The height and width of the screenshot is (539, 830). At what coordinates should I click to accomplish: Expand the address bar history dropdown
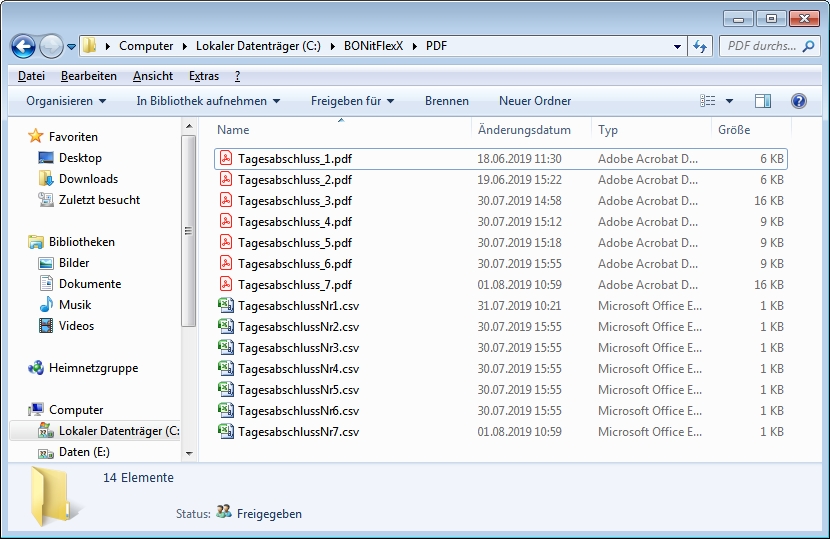pyautogui.click(x=677, y=47)
